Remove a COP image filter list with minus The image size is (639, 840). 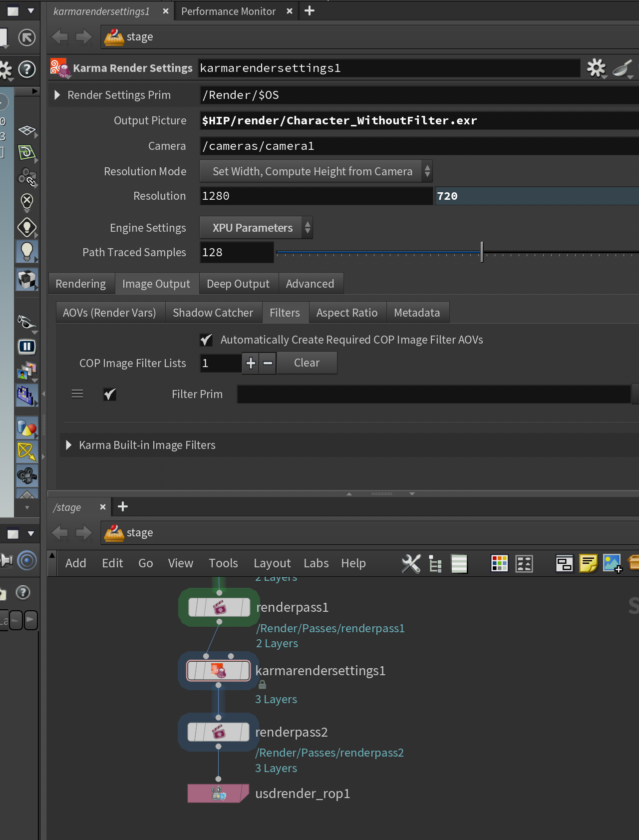pyautogui.click(x=268, y=363)
